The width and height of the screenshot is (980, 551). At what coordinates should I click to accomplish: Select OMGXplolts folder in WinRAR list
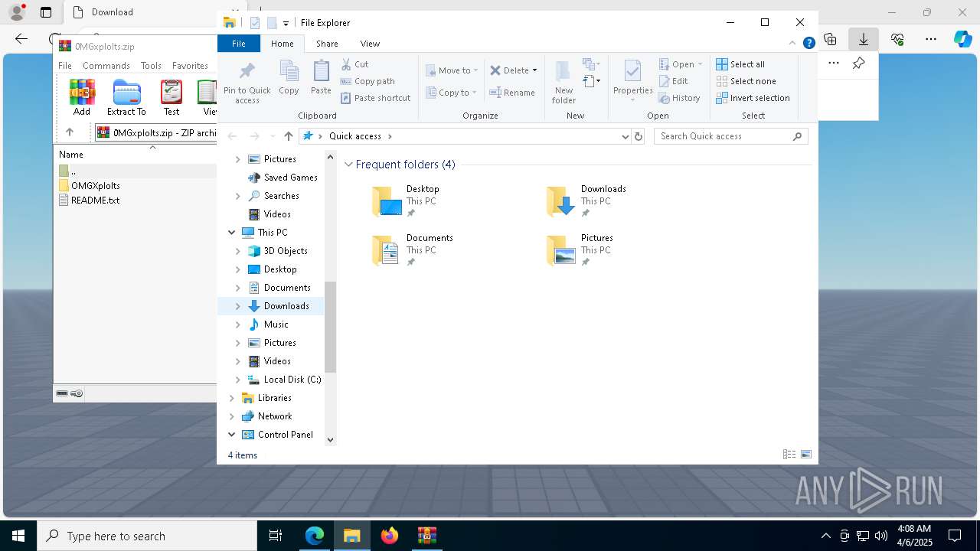click(95, 186)
